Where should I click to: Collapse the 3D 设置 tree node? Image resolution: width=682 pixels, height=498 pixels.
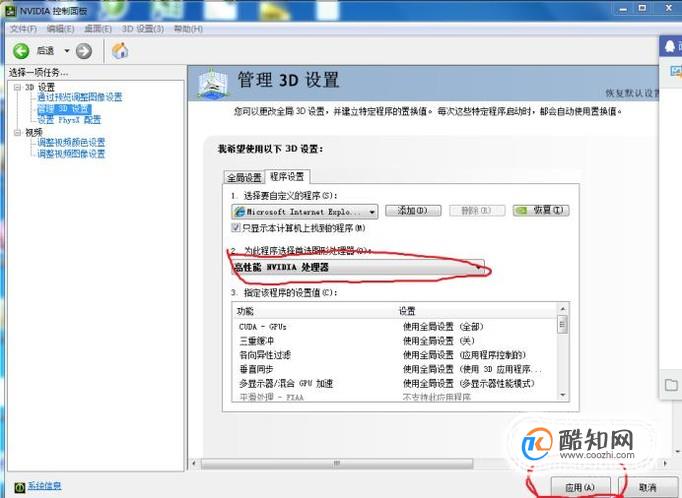[17, 87]
